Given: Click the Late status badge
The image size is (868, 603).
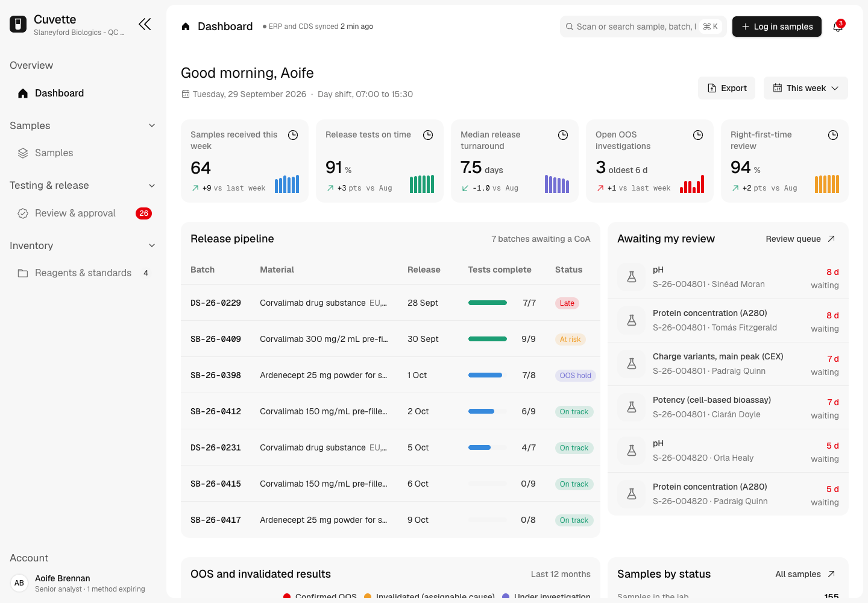Looking at the screenshot, I should 567,303.
